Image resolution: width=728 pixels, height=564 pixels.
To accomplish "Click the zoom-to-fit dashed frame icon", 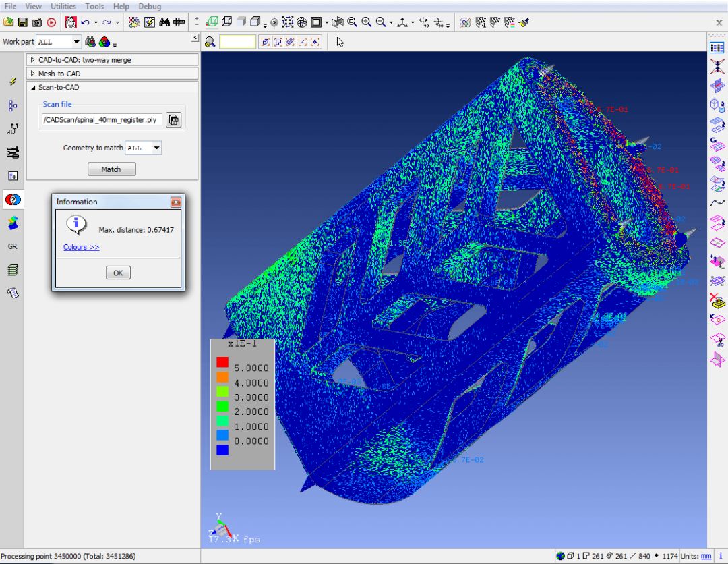I will pos(288,22).
